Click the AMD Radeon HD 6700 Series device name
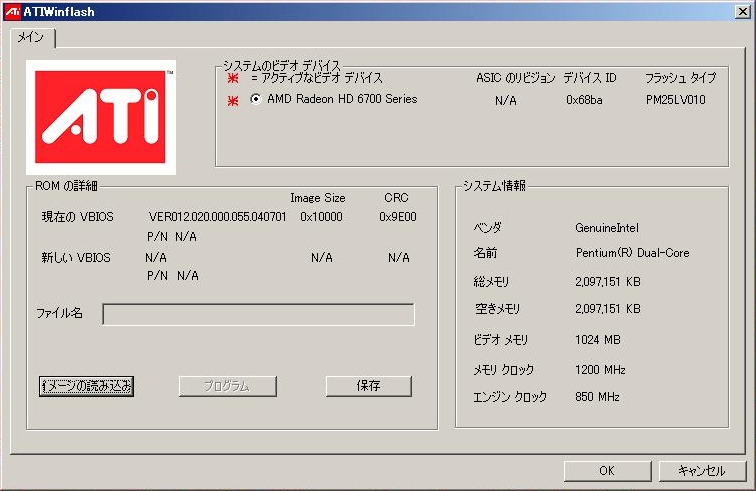The width and height of the screenshot is (756, 491). pyautogui.click(x=342, y=99)
